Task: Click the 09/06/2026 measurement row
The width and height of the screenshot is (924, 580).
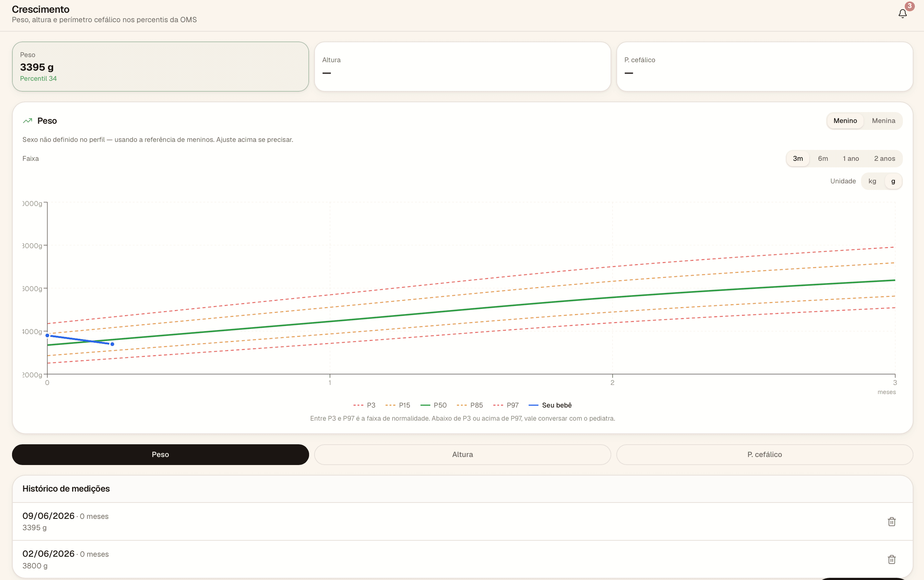Action: [x=462, y=521]
